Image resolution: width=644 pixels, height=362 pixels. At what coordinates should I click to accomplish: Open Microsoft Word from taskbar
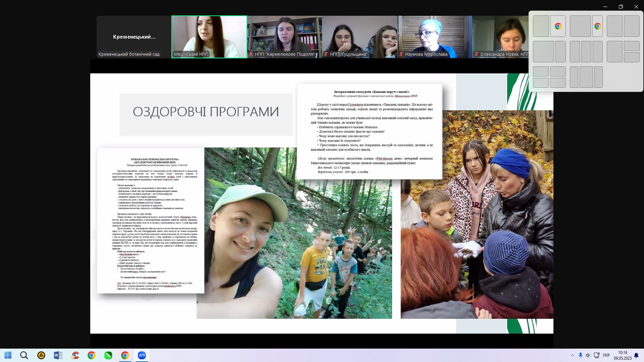pyautogui.click(x=58, y=355)
